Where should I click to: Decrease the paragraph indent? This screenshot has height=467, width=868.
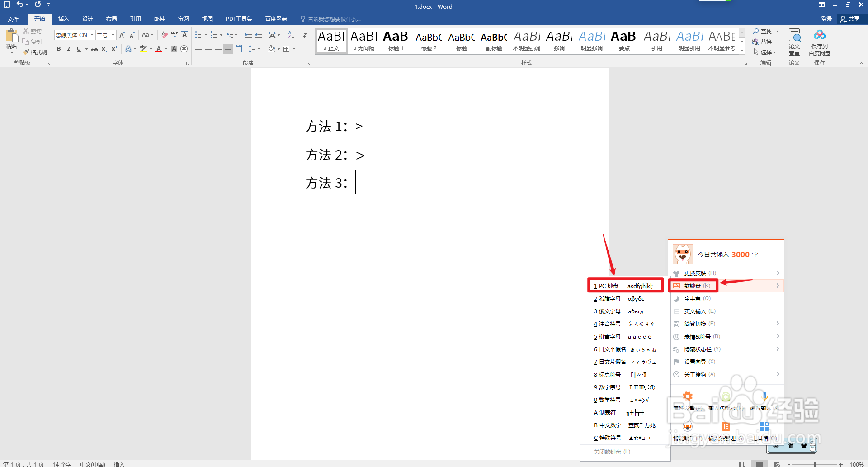pos(248,35)
